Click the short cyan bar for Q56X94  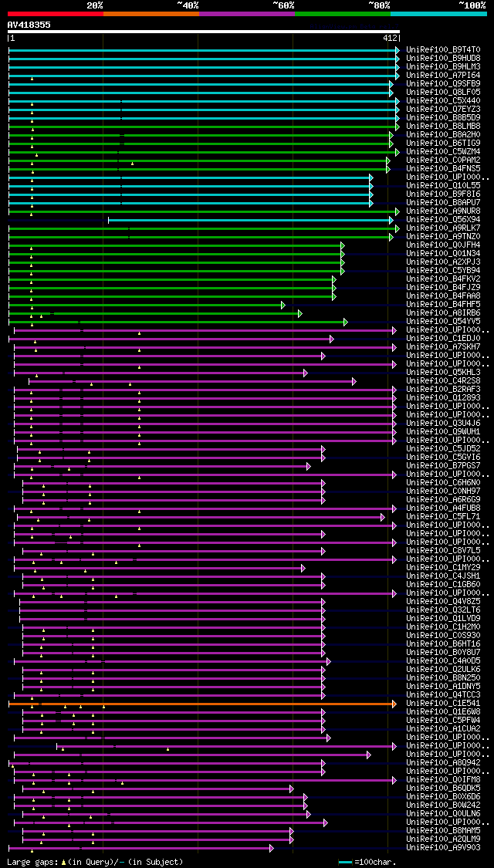tap(250, 221)
